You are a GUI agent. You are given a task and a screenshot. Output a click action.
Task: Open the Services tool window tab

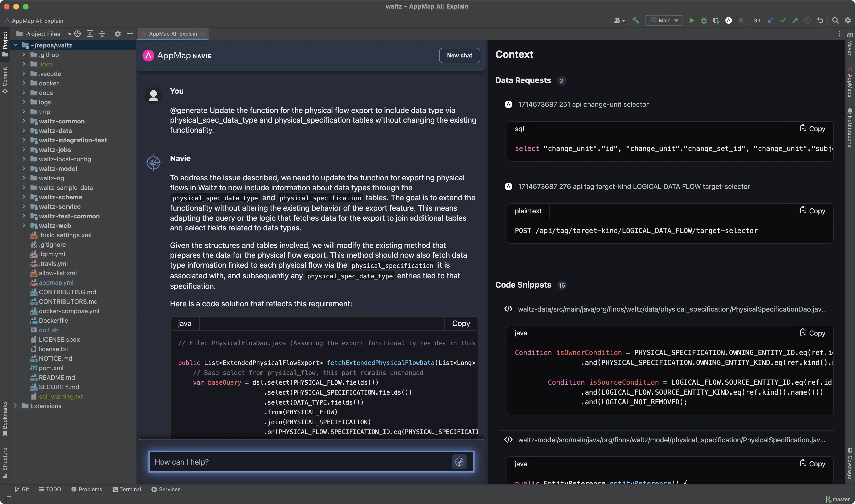point(166,489)
